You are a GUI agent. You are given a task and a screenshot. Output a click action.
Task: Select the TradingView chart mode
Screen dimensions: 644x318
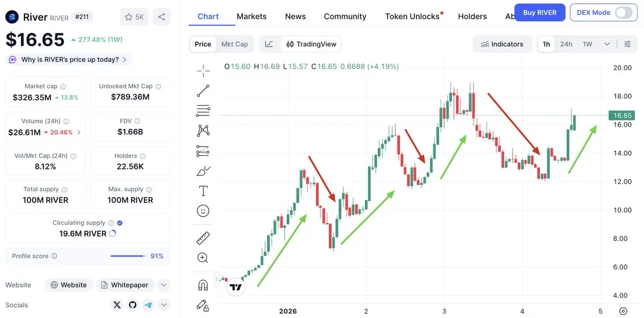tap(312, 44)
